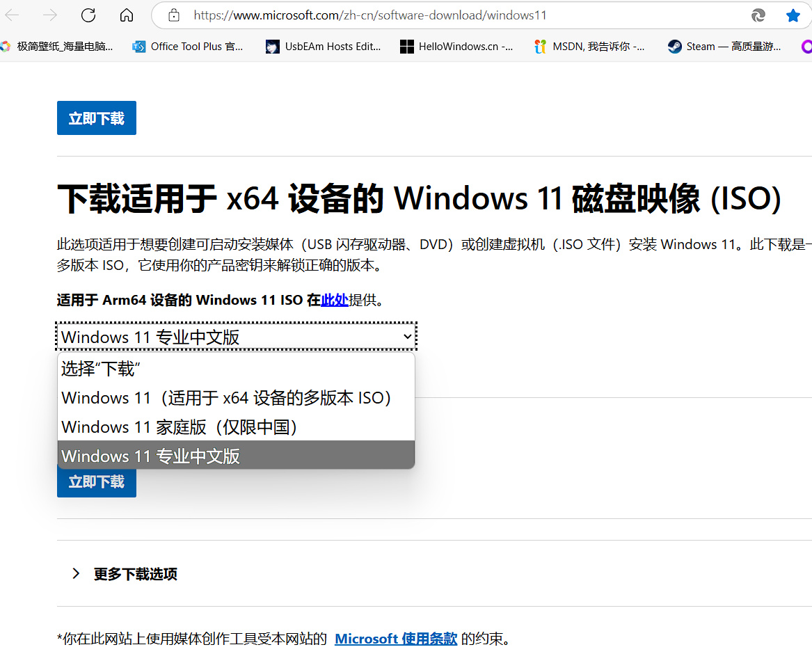
Task: Click the upper 立即下载 button
Action: tap(96, 118)
